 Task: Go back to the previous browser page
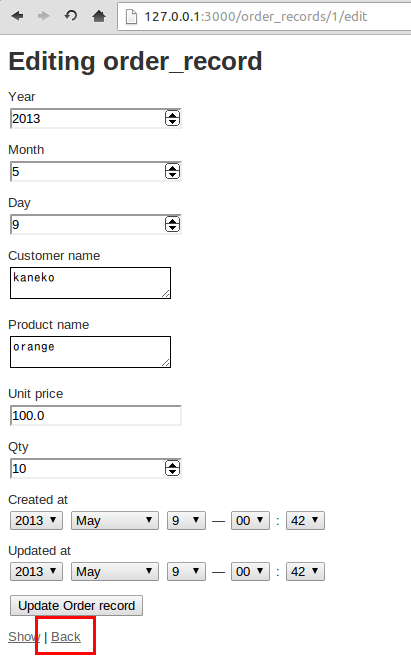click(17, 16)
